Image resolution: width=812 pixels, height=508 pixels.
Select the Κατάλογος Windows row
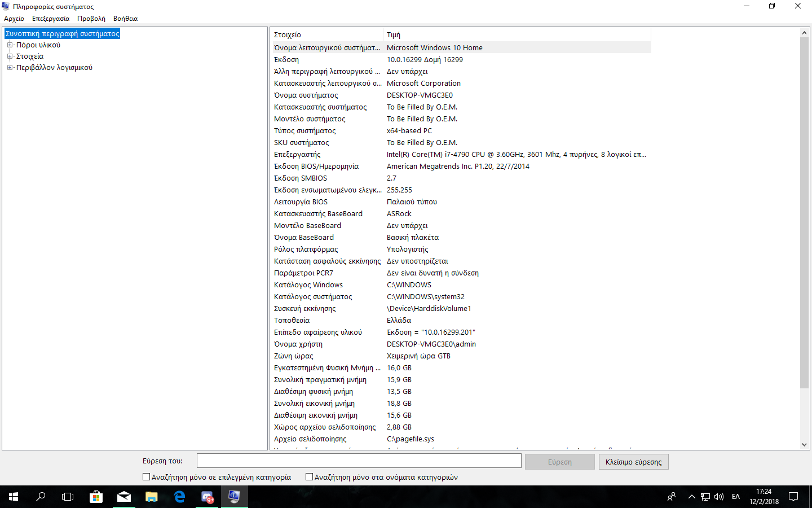(x=461, y=285)
